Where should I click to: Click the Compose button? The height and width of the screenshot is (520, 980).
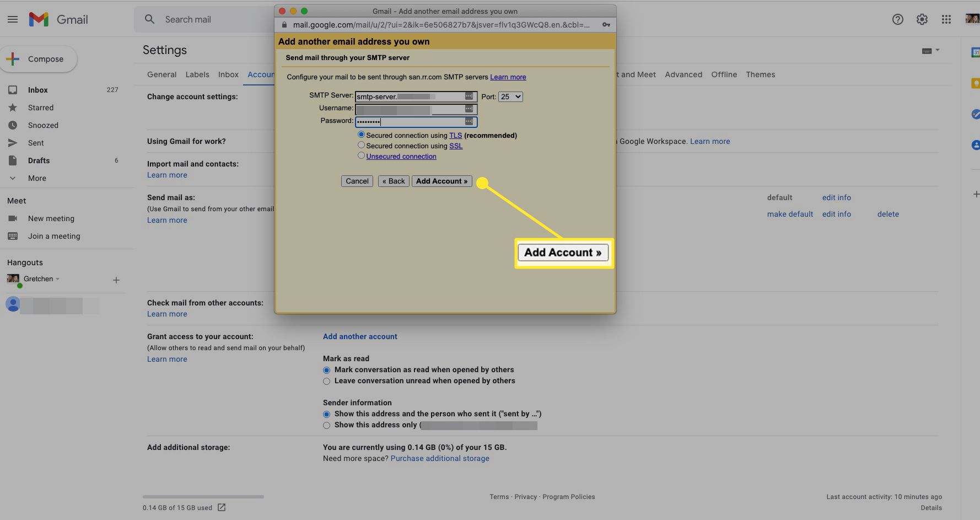point(39,59)
